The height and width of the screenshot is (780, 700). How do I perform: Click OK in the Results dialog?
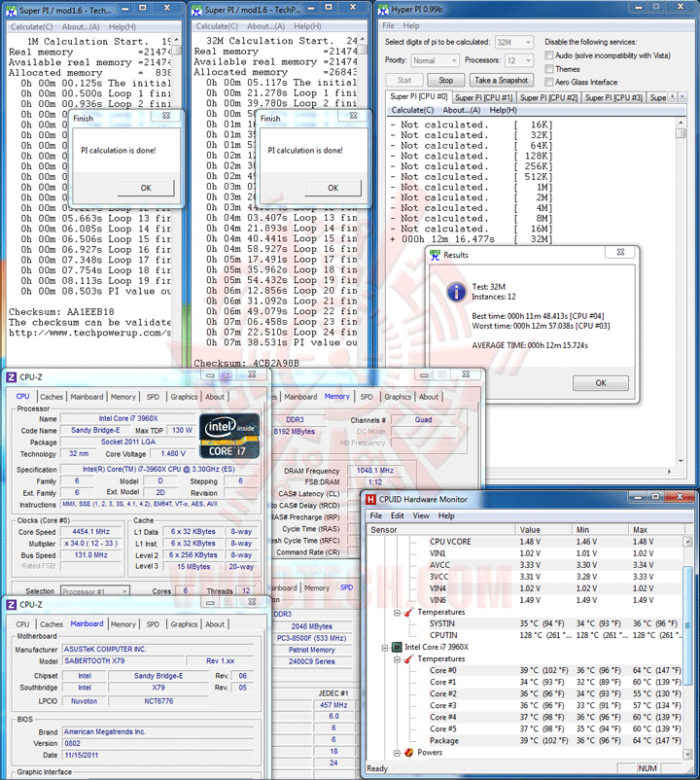click(x=601, y=383)
